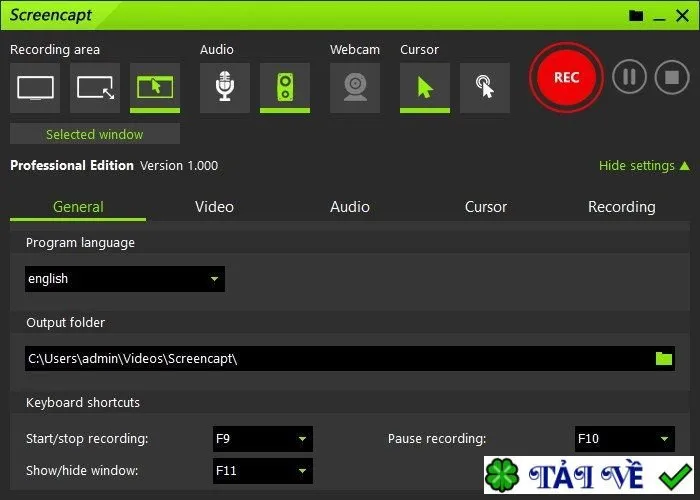The image size is (700, 500).
Task: Select full screen recording area icon
Action: (35, 88)
